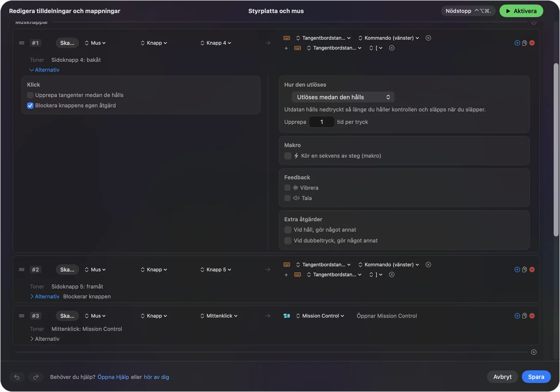Collapse the Alternativ section of assignment #1
560x392 pixels.
tap(44, 70)
